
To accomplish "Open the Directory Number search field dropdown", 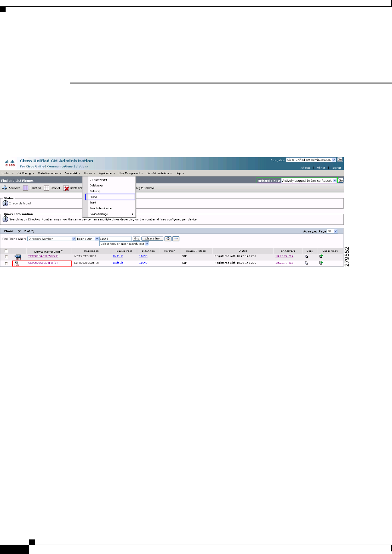I will (x=51, y=239).
